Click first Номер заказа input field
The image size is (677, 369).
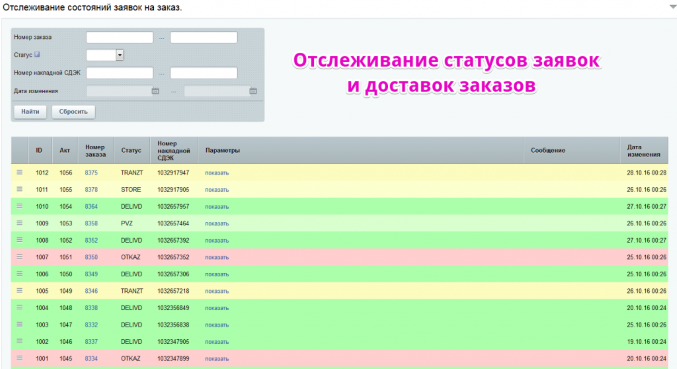tap(120, 38)
